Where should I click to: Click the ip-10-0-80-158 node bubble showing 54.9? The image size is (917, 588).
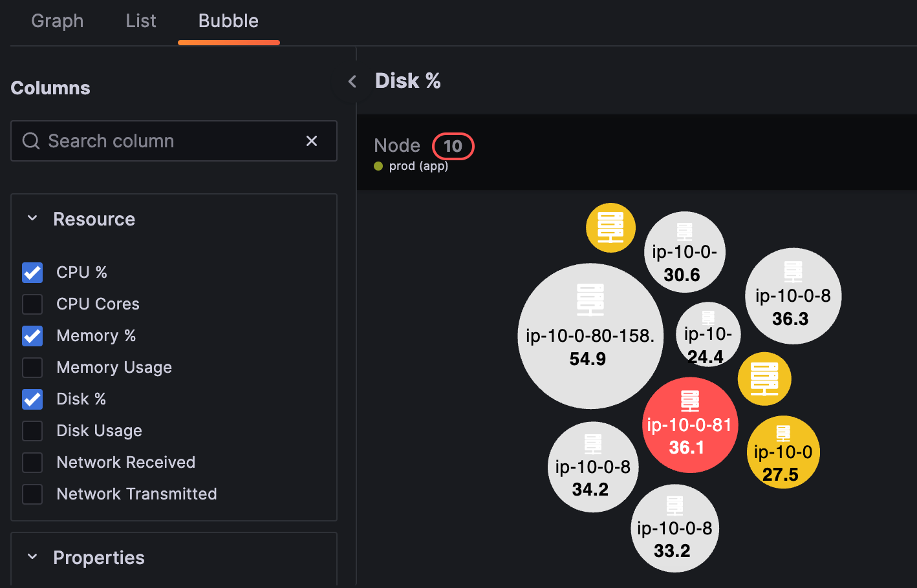click(x=590, y=336)
